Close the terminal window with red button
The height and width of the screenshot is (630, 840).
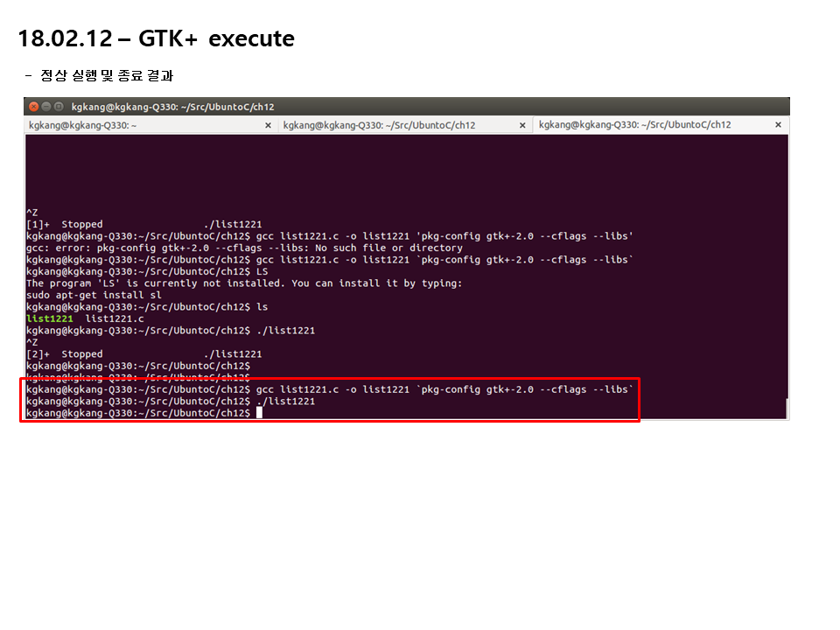pyautogui.click(x=34, y=107)
